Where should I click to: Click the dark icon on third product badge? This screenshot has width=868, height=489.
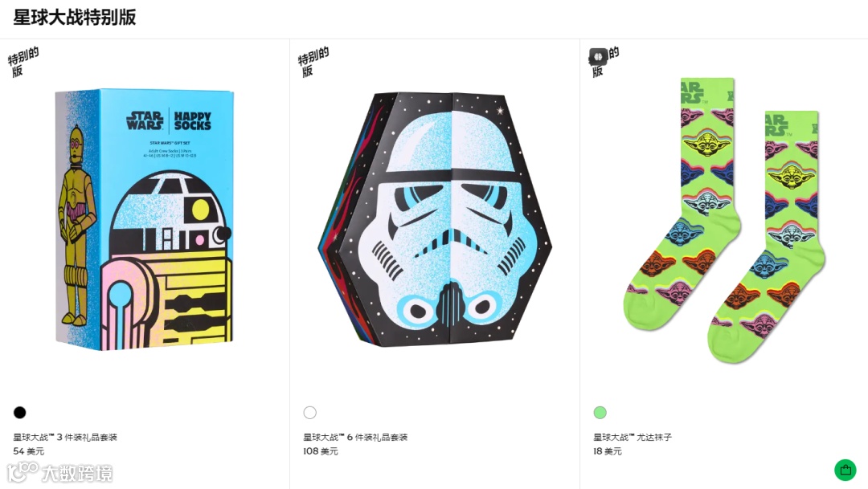click(x=598, y=56)
